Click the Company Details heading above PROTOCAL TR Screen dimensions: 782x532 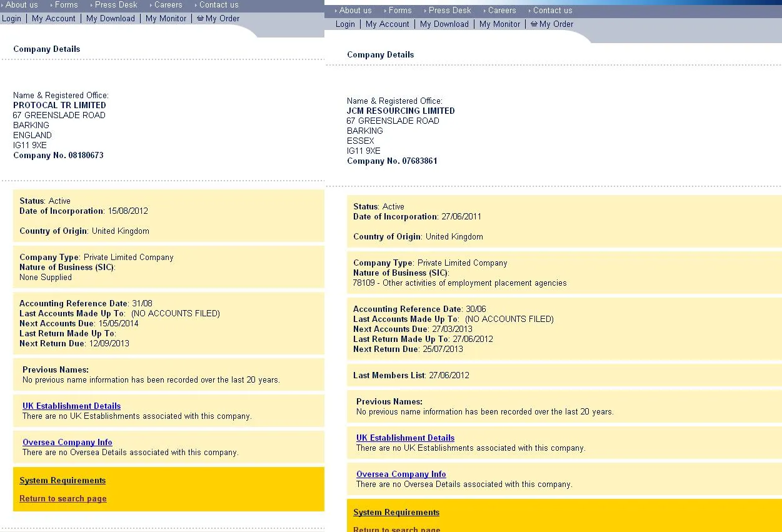click(x=47, y=49)
